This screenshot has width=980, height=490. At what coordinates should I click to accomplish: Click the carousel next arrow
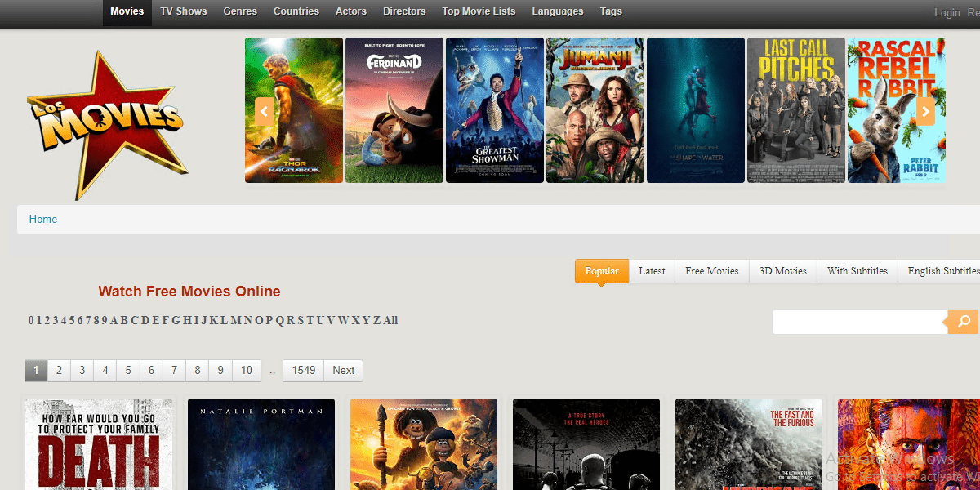[925, 111]
